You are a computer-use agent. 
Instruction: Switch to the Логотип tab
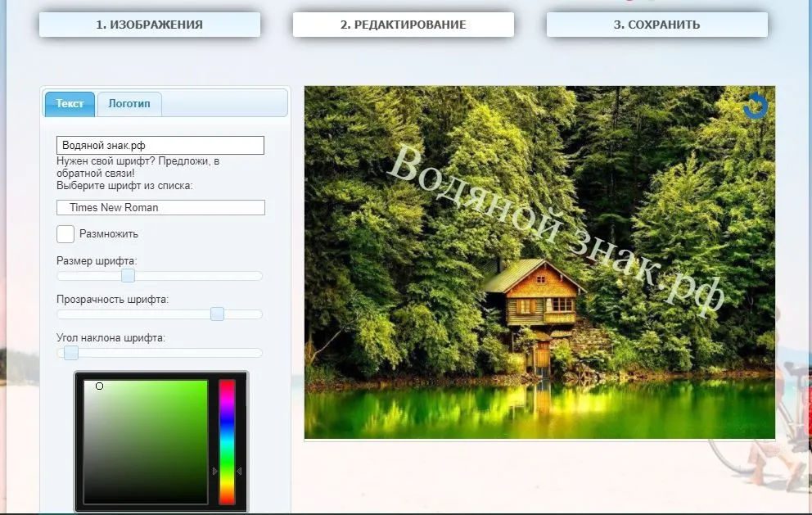tap(129, 104)
